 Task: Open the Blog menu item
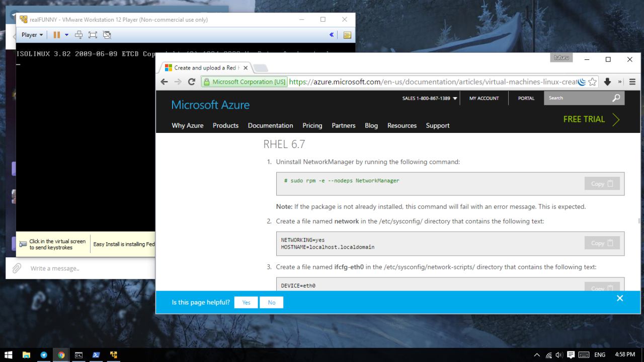(x=371, y=125)
